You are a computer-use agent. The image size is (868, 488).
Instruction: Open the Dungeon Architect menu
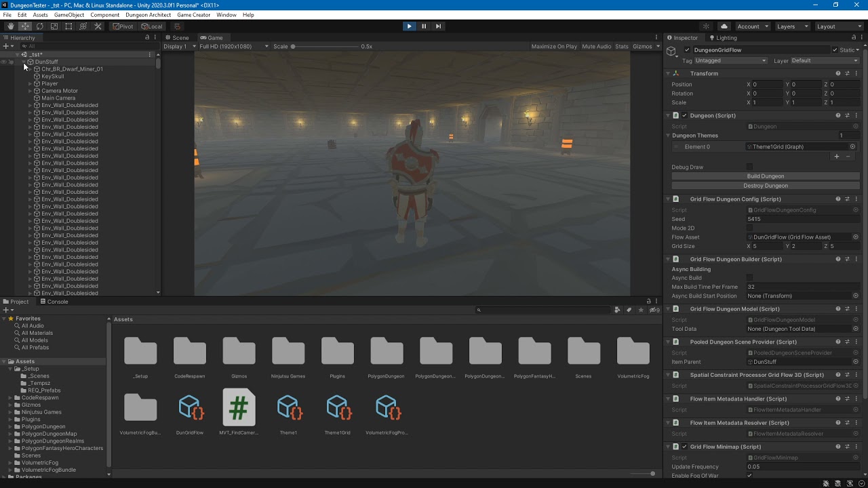coord(149,15)
